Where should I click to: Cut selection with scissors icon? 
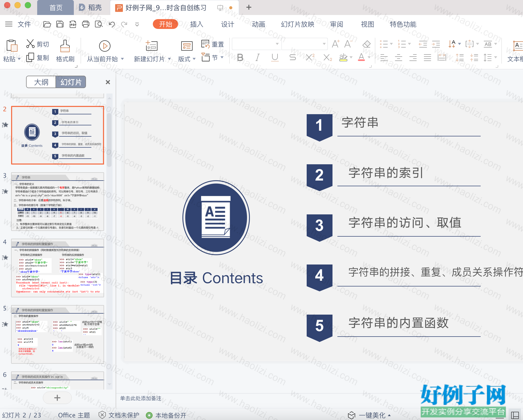tap(30, 44)
